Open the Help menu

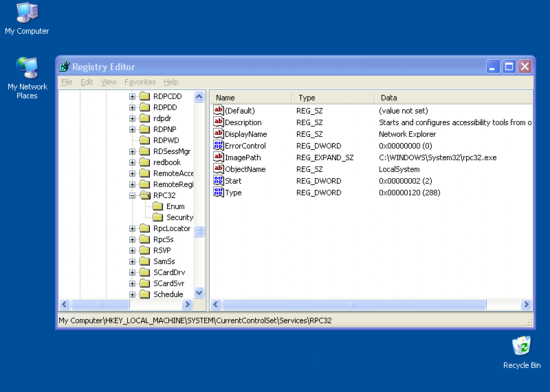coord(170,82)
